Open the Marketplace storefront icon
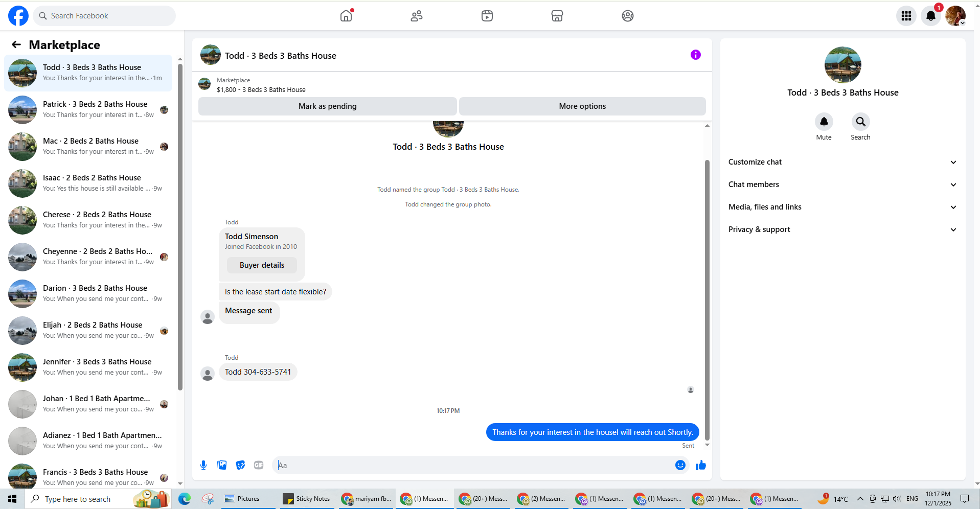Viewport: 980px width, 509px height. (x=557, y=16)
